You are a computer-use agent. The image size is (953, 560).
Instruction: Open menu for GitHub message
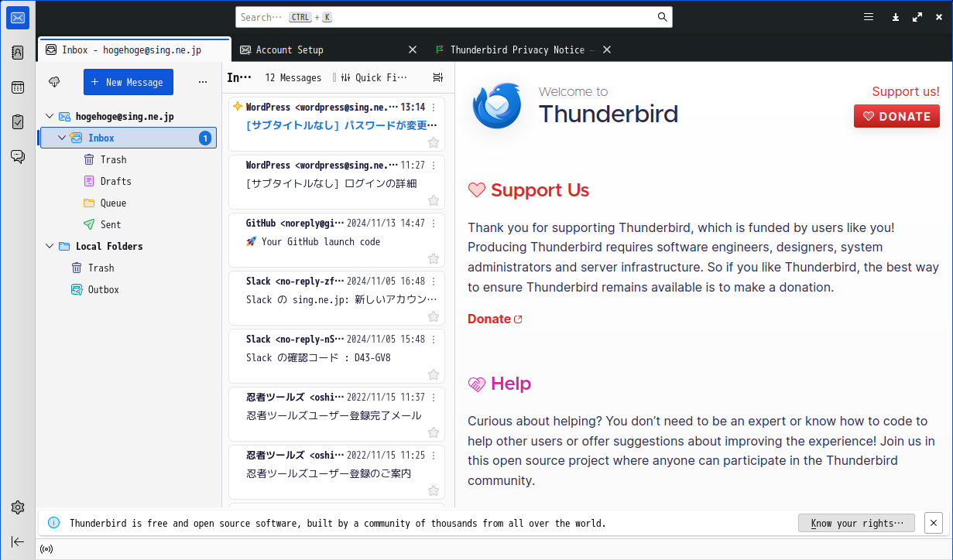[434, 224]
